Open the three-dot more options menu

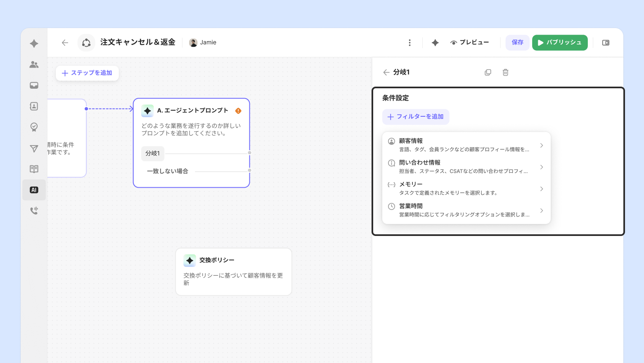(410, 42)
